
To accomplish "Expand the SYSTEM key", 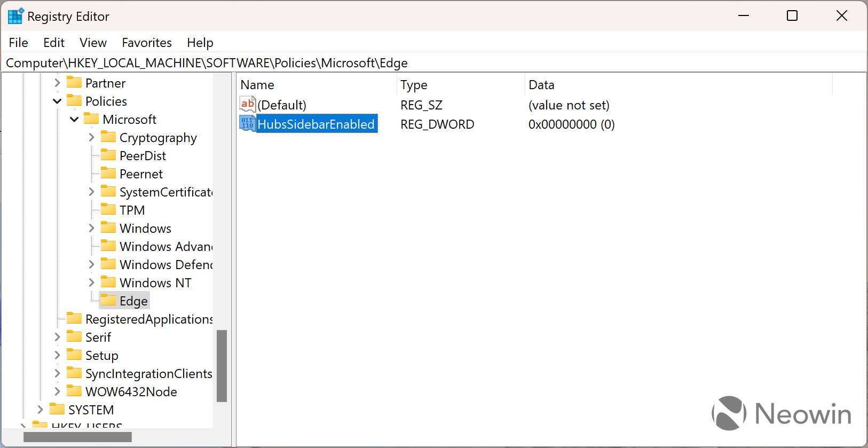I will pos(40,410).
